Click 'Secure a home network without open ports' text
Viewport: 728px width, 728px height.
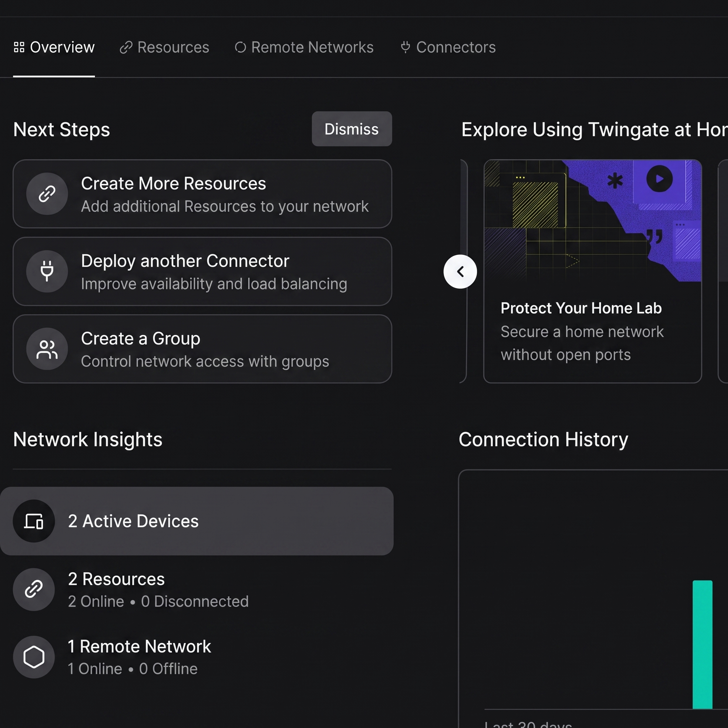point(582,343)
